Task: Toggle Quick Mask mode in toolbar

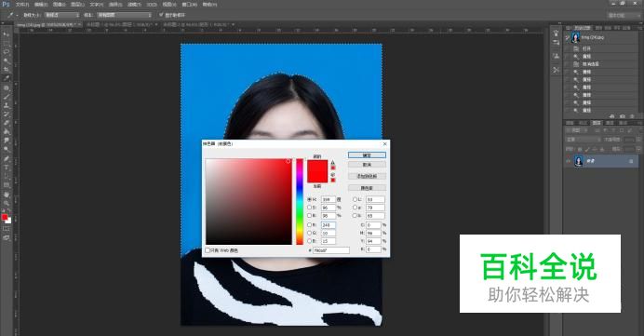Action: (x=7, y=228)
